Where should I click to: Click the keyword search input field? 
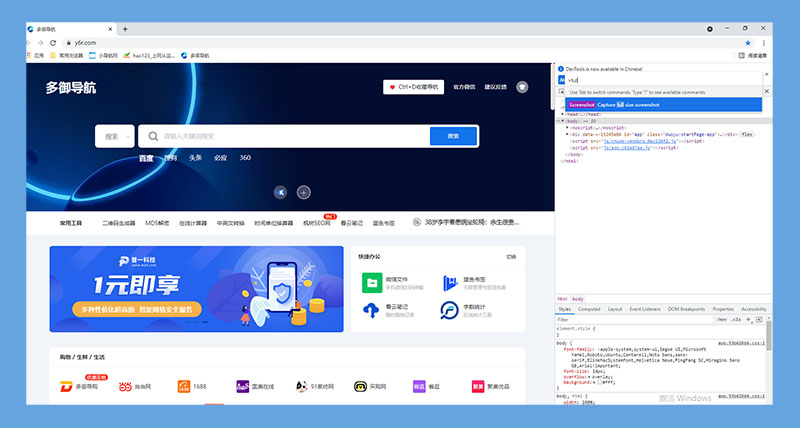tap(286, 136)
